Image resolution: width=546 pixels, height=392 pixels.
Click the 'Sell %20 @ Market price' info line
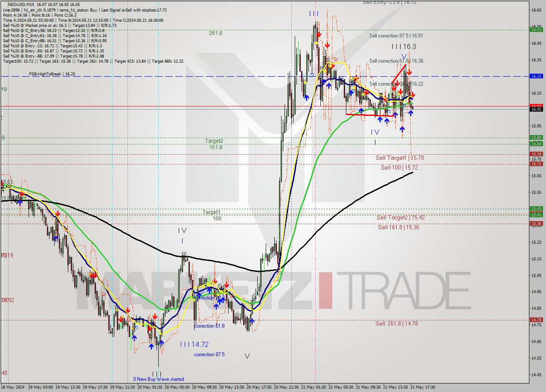coord(59,26)
